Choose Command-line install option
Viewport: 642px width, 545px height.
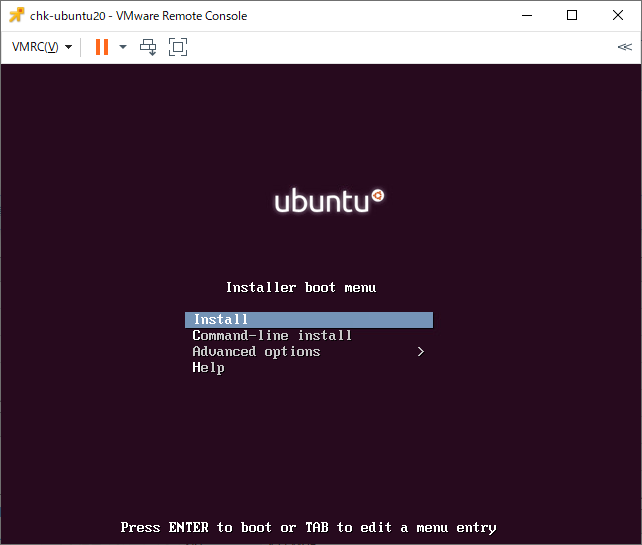tap(272, 335)
